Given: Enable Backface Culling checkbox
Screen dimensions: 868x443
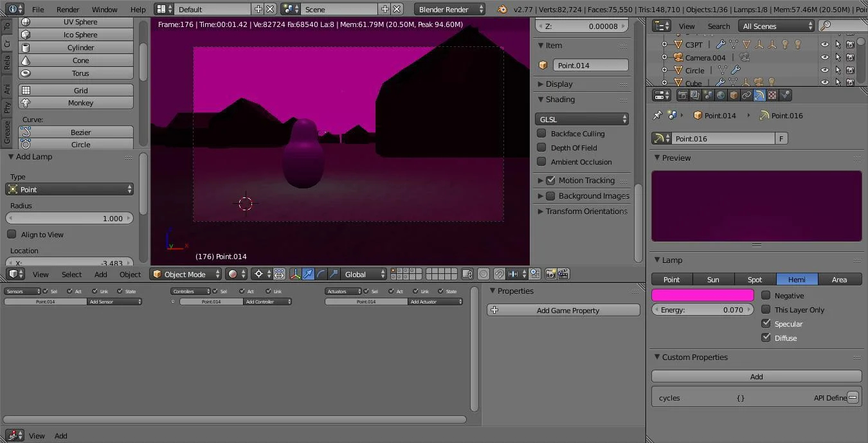Looking at the screenshot, I should [541, 133].
